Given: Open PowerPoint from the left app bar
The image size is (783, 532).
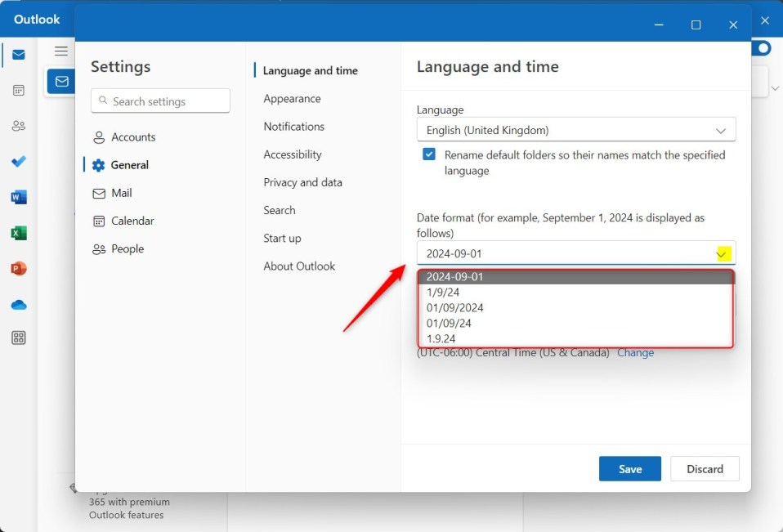Looking at the screenshot, I should click(x=18, y=267).
